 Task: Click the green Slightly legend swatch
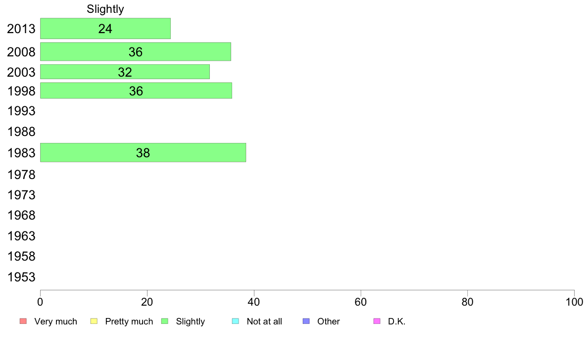[x=165, y=321]
